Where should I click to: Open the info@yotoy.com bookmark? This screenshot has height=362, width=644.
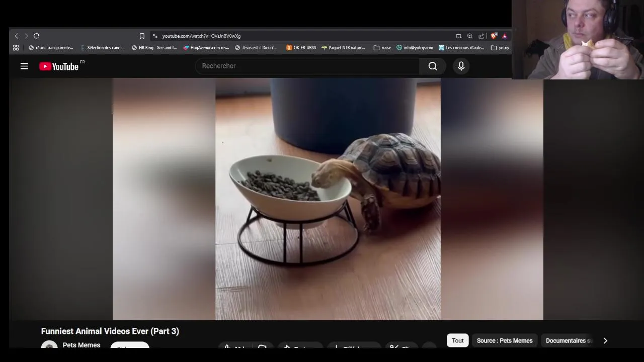click(x=415, y=48)
